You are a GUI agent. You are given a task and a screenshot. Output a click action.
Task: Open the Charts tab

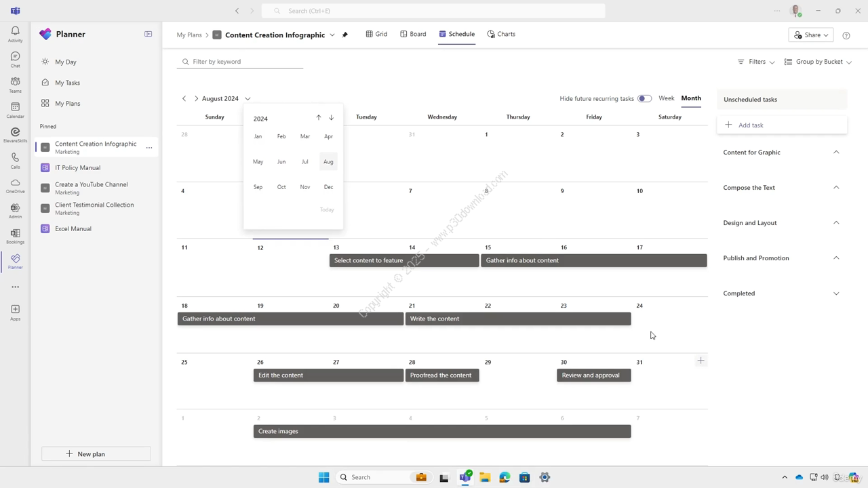tap(501, 34)
